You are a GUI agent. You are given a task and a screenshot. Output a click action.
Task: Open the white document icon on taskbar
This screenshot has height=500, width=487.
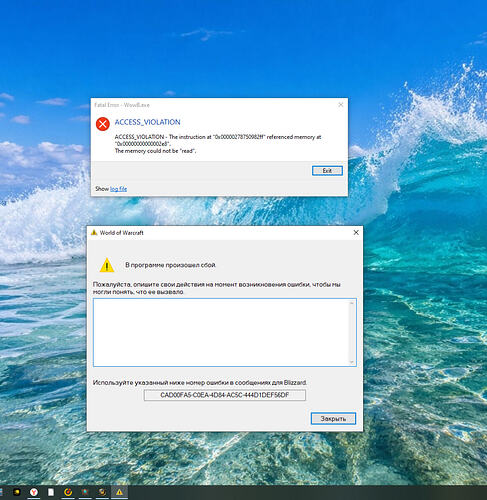click(51, 492)
